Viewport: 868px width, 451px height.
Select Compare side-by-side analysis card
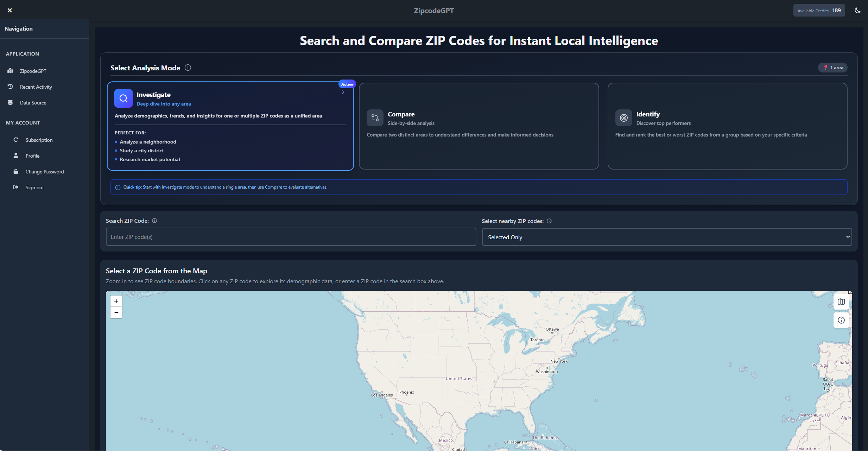(479, 126)
